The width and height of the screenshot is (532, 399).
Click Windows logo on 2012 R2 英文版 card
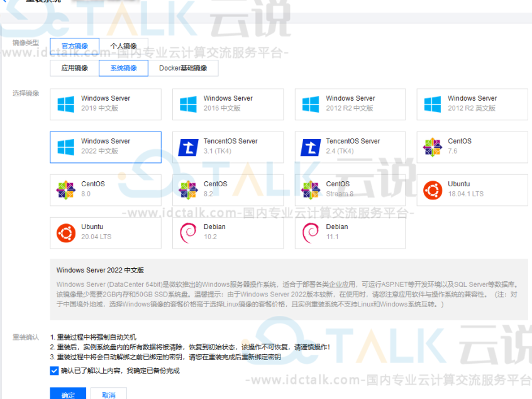click(433, 104)
